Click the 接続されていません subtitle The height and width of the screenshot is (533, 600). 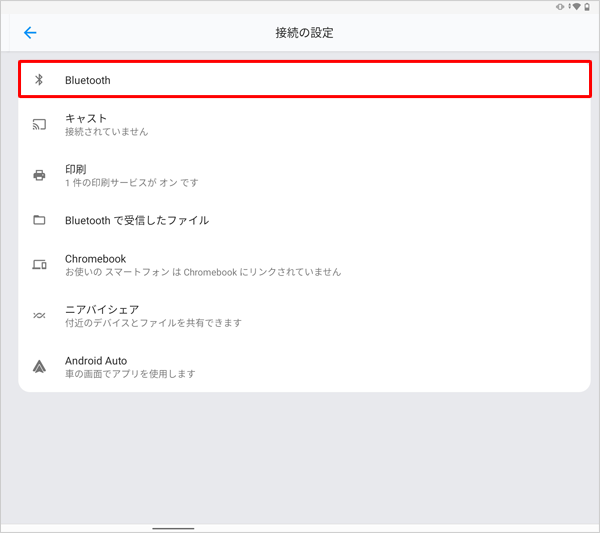(x=106, y=132)
